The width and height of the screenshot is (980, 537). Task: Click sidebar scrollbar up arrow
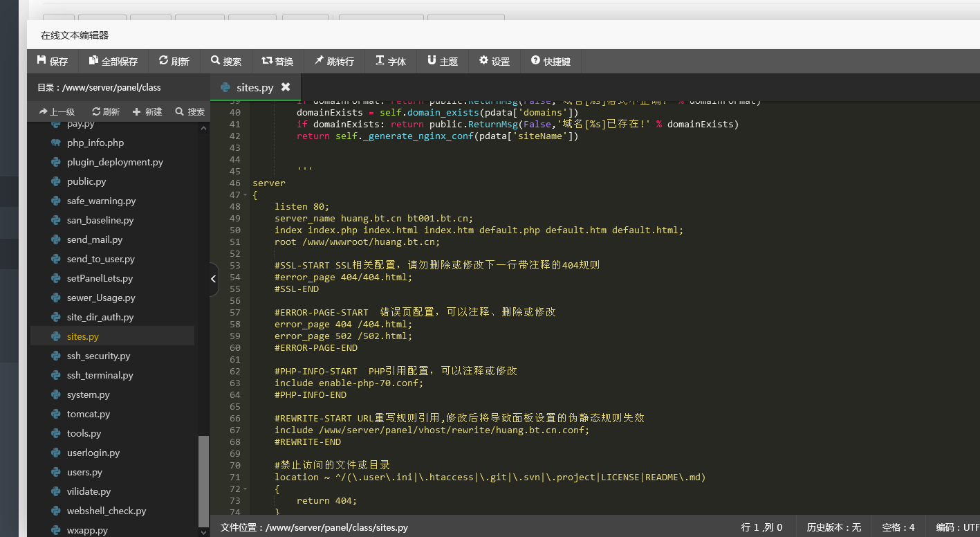click(x=203, y=128)
